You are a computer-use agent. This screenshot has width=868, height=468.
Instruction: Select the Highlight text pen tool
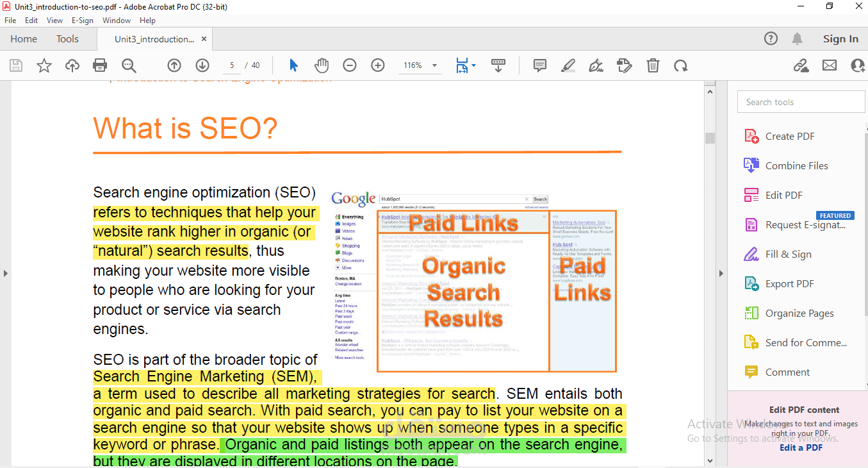coord(568,65)
